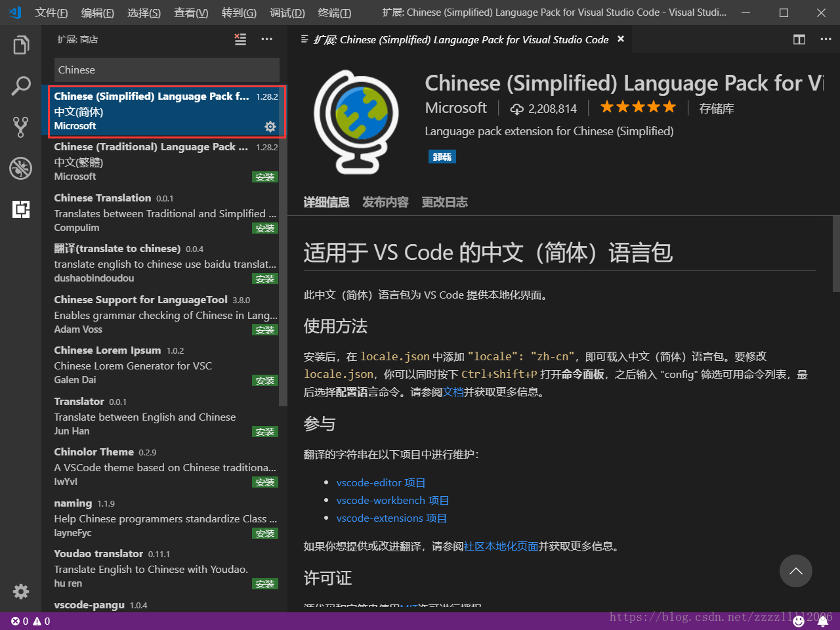Clear extension search results icon
840x630 pixels.
[x=241, y=39]
